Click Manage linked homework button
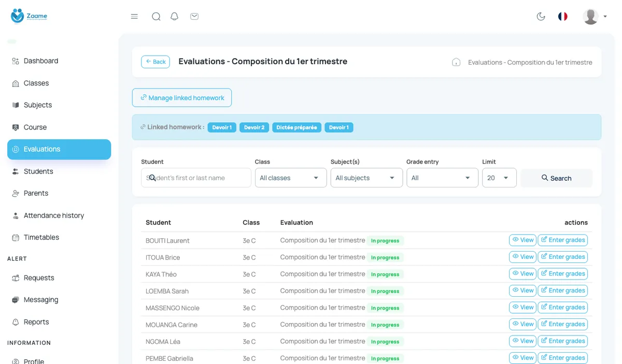This screenshot has width=622, height=364. [182, 98]
